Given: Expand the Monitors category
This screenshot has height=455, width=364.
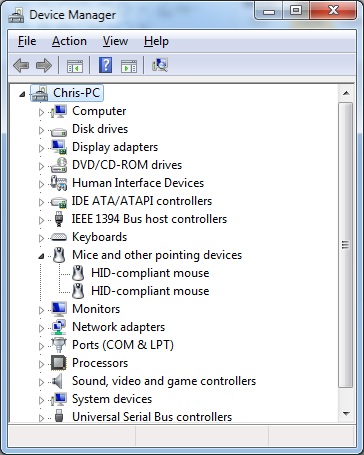Looking at the screenshot, I should (x=41, y=310).
